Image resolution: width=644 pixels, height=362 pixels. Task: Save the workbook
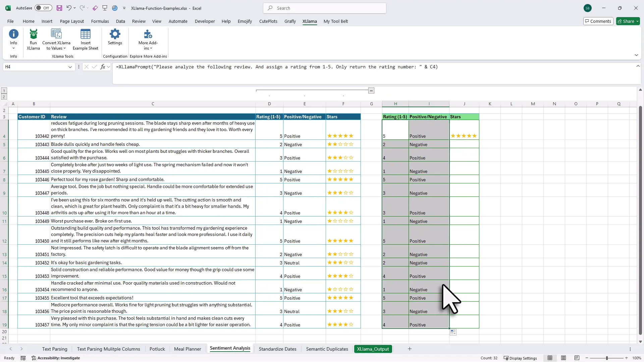coord(59,8)
